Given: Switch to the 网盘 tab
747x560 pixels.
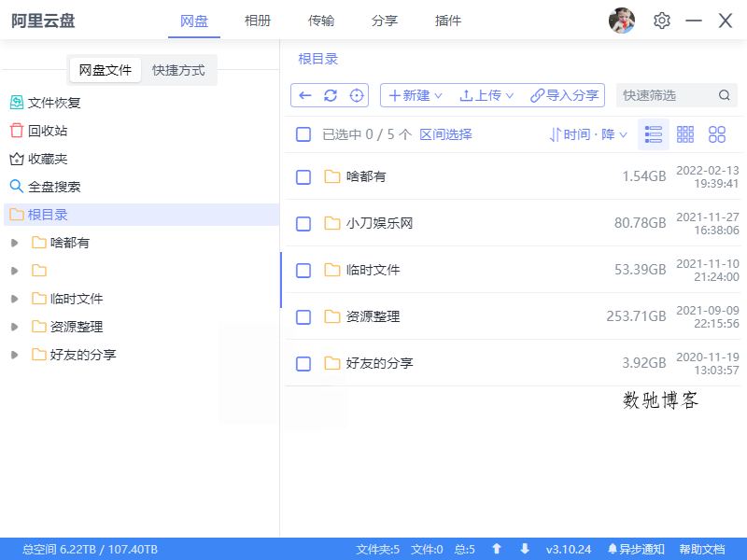Looking at the screenshot, I should pyautogui.click(x=194, y=21).
